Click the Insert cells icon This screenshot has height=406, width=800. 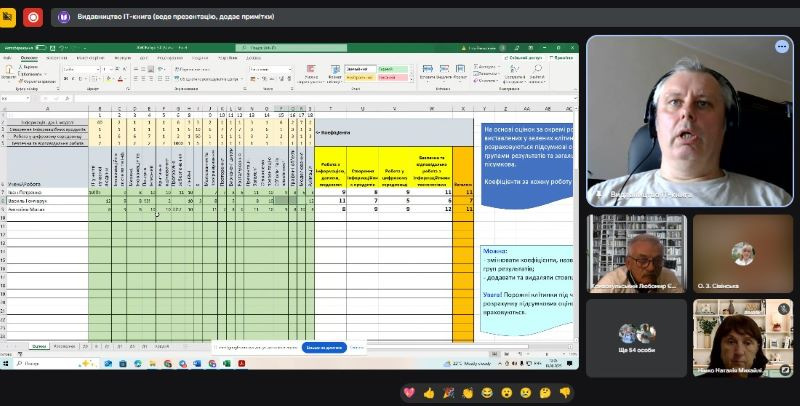click(428, 69)
